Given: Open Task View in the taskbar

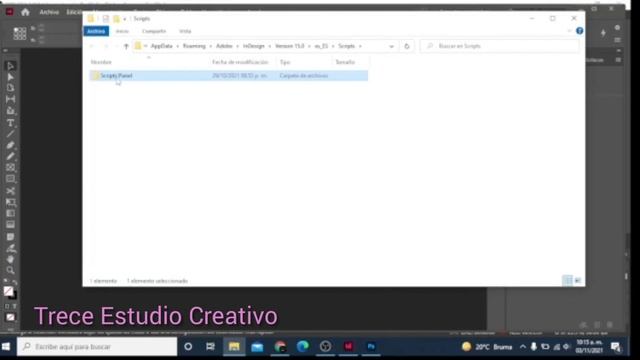Looking at the screenshot, I should point(210,347).
